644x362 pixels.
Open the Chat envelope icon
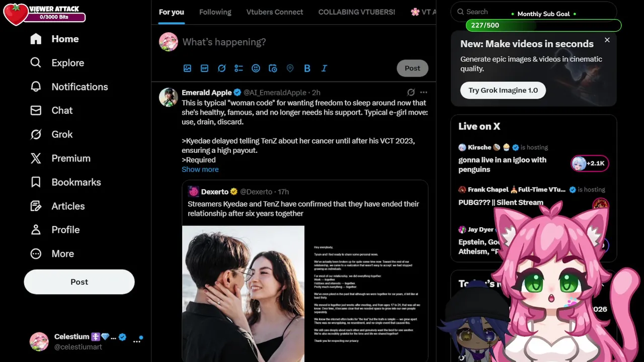click(x=36, y=110)
